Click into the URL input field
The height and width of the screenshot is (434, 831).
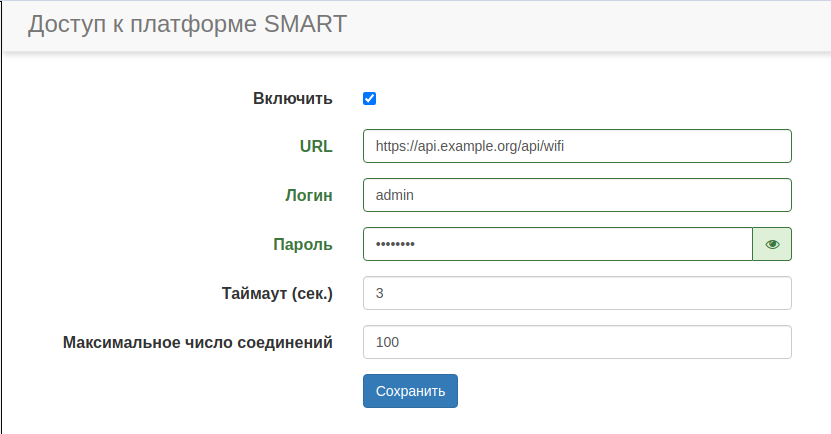pos(577,146)
